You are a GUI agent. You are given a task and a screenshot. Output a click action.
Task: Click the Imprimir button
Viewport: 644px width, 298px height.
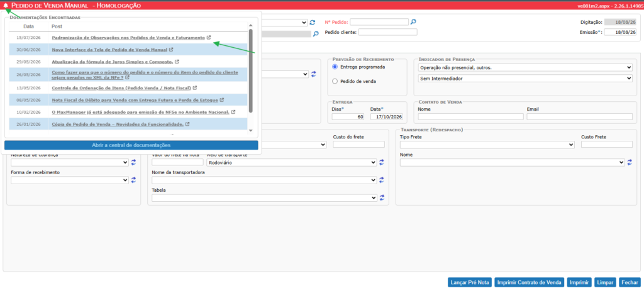pyautogui.click(x=579, y=282)
